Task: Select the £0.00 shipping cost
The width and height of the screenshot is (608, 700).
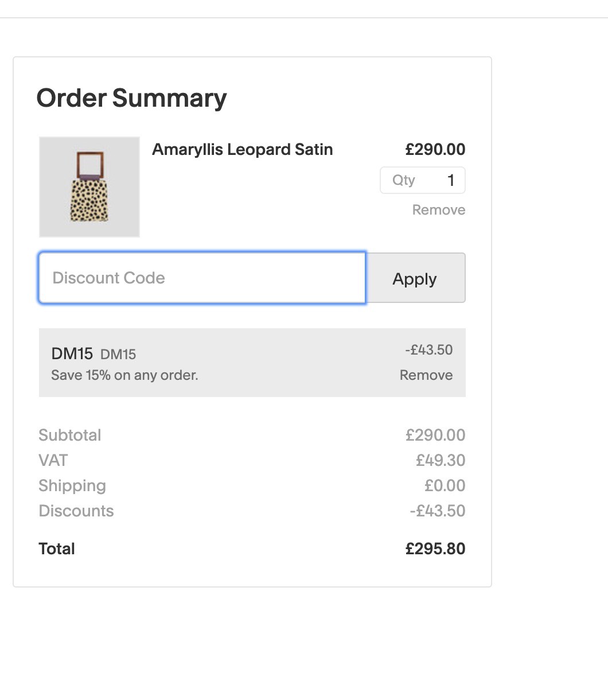Action: tap(445, 485)
